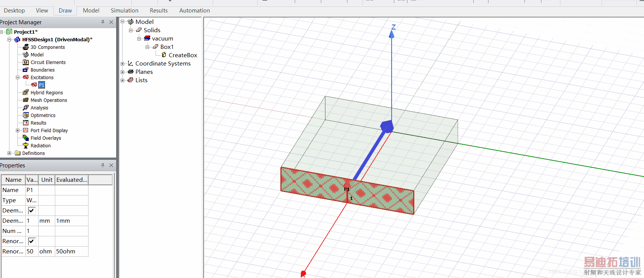The image size is (644, 278).
Task: Click the "mm" unit cell
Action: [47, 221]
